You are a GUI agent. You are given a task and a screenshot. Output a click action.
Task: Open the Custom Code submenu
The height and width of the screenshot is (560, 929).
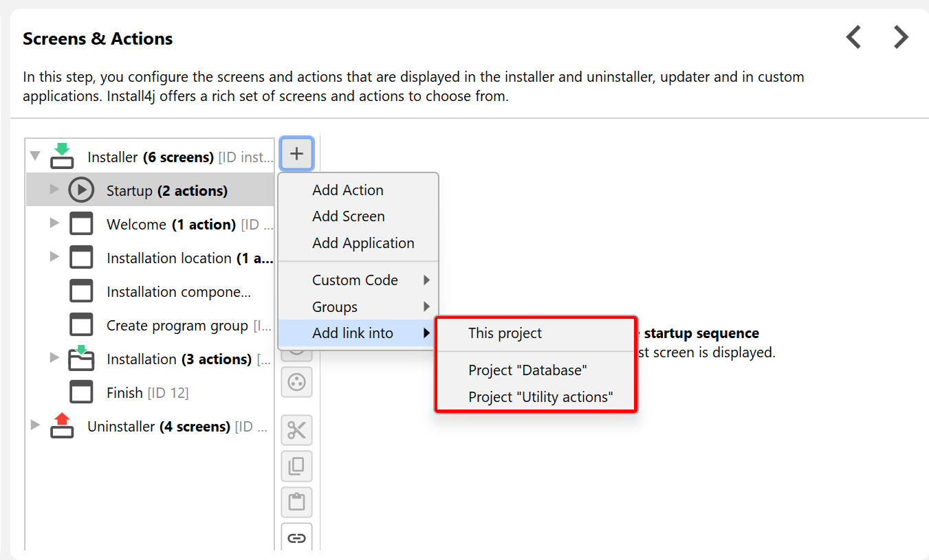click(356, 280)
